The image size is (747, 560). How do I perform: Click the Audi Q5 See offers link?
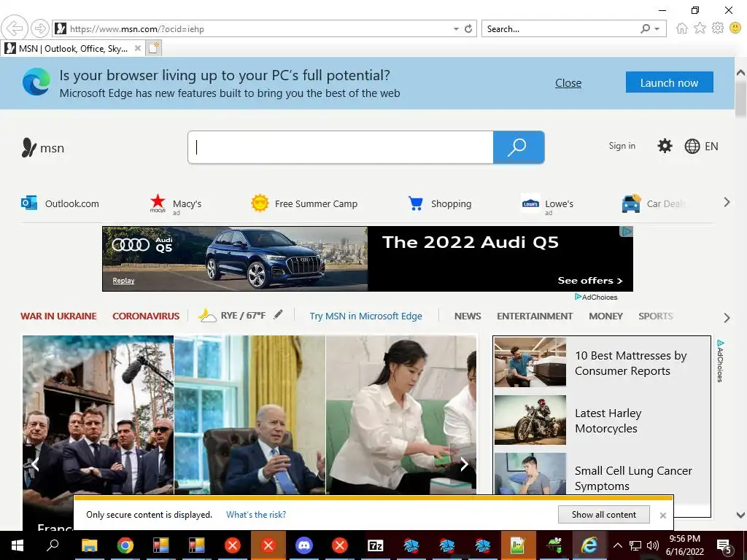coord(589,281)
